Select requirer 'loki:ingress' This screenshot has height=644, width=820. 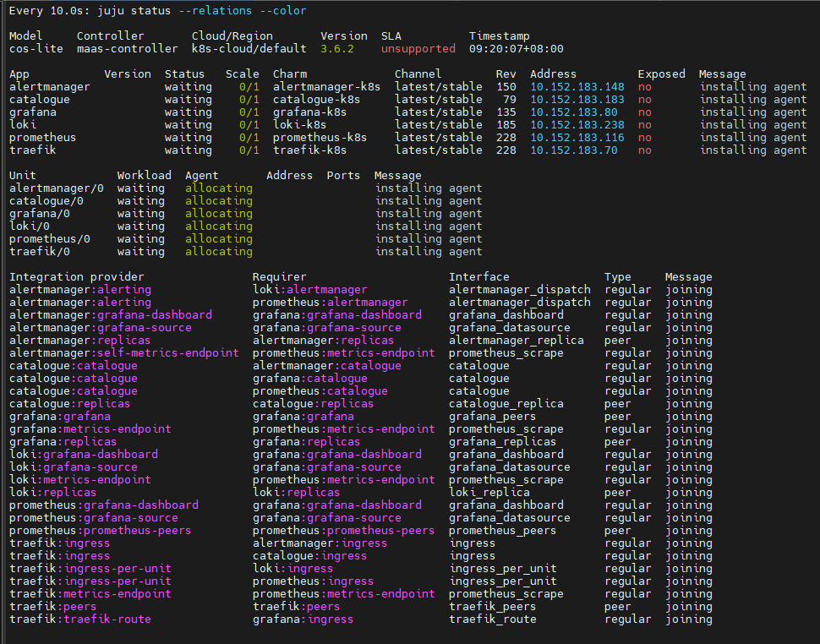coord(292,568)
